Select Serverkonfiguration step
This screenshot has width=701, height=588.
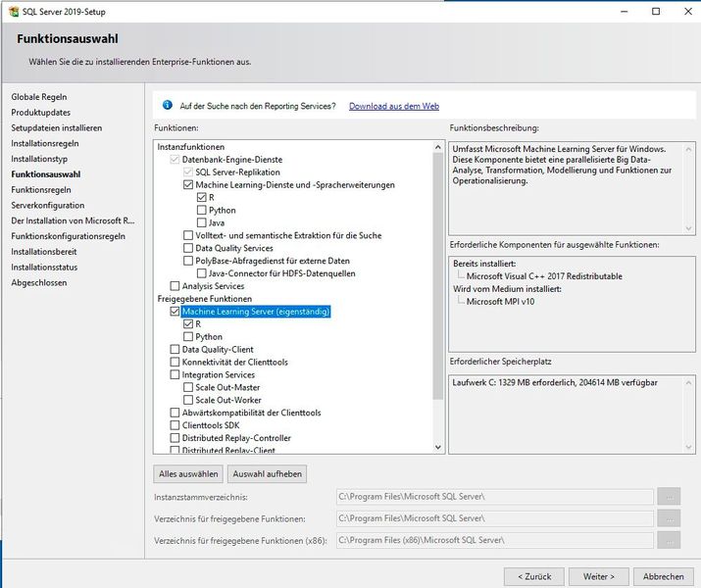[x=48, y=205]
